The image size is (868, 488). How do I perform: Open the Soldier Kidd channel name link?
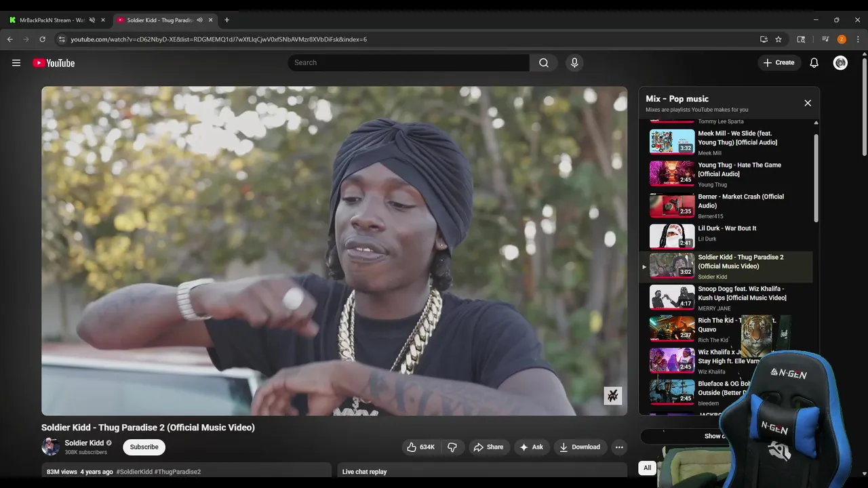point(84,443)
